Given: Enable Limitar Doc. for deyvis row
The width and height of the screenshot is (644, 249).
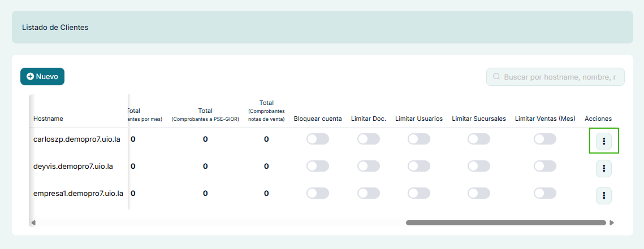Looking at the screenshot, I should pyautogui.click(x=369, y=166).
